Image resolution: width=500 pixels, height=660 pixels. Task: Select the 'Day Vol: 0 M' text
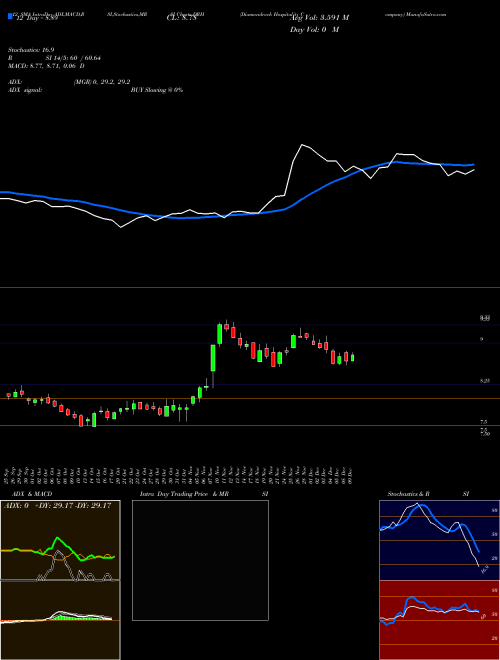[x=314, y=29]
